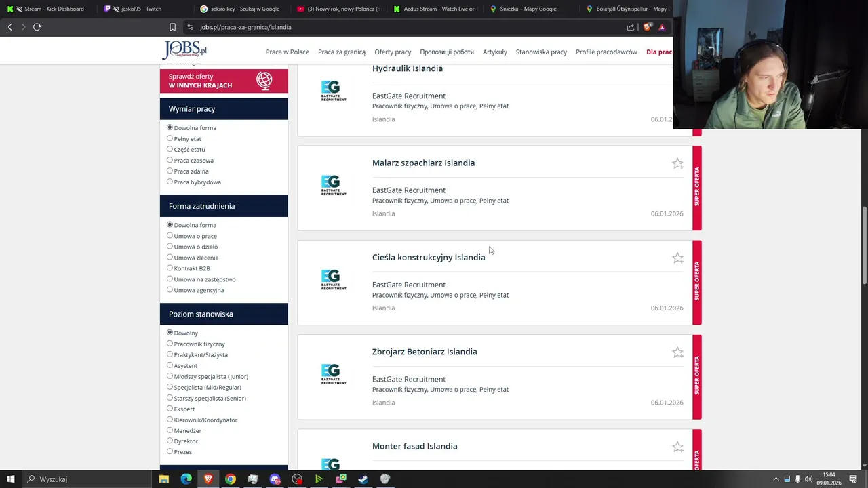
Task: Open File Explorer from the taskbar
Action: [x=164, y=479]
